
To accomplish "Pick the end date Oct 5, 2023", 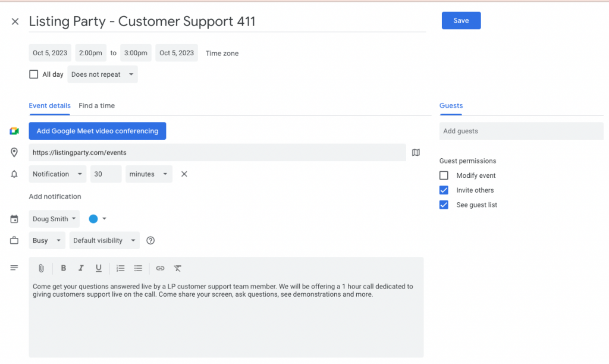I will (x=177, y=53).
